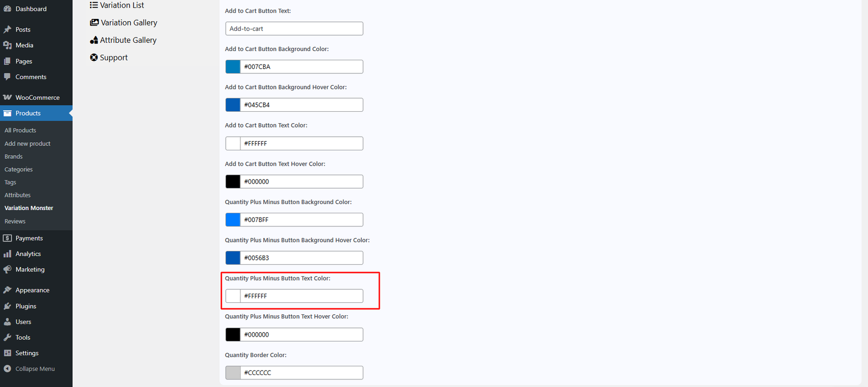Click the Analytics bar chart icon

click(8, 254)
